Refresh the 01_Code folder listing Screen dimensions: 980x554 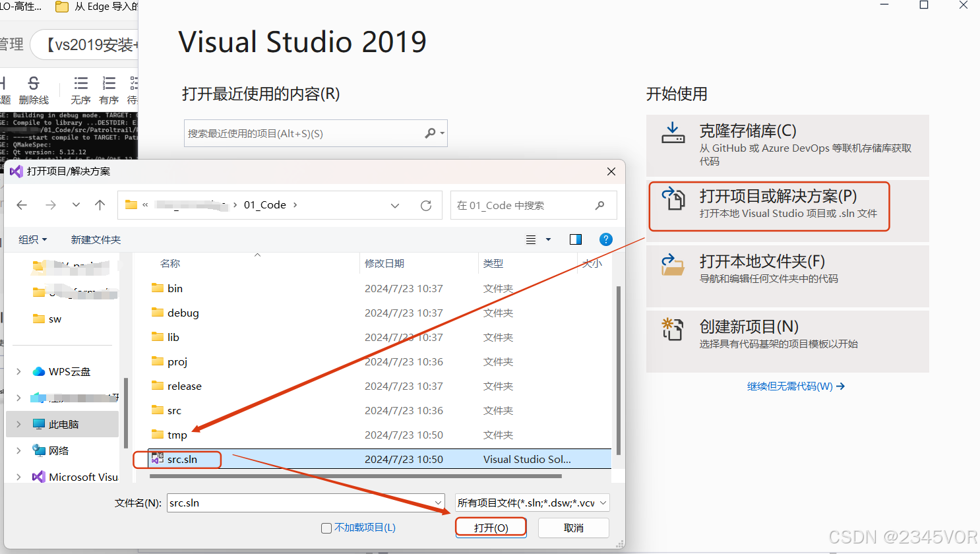(x=426, y=206)
